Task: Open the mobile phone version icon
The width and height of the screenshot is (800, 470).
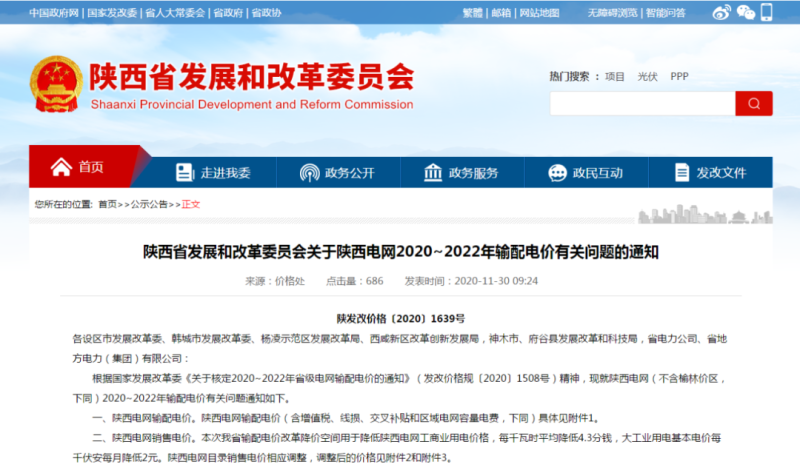Action: click(766, 12)
